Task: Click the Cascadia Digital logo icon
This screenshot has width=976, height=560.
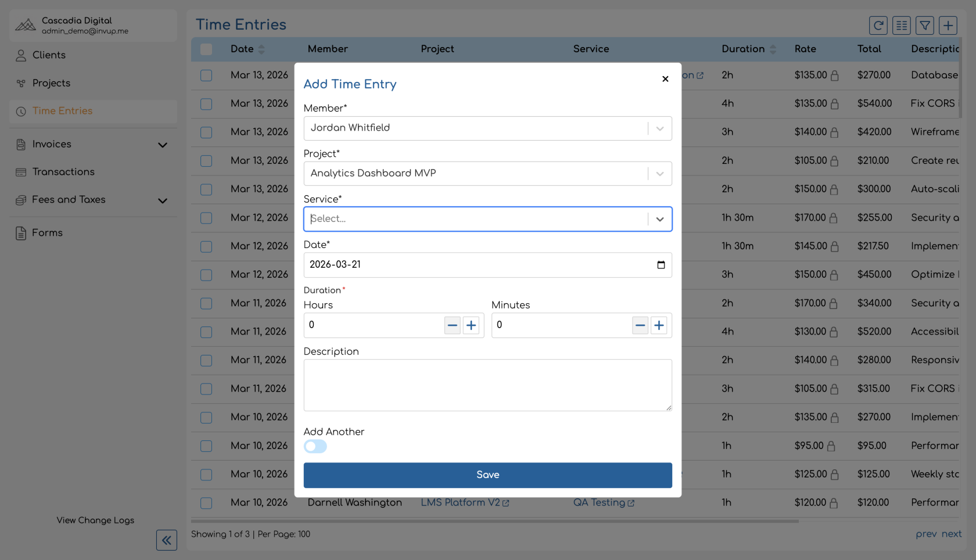Action: (25, 25)
